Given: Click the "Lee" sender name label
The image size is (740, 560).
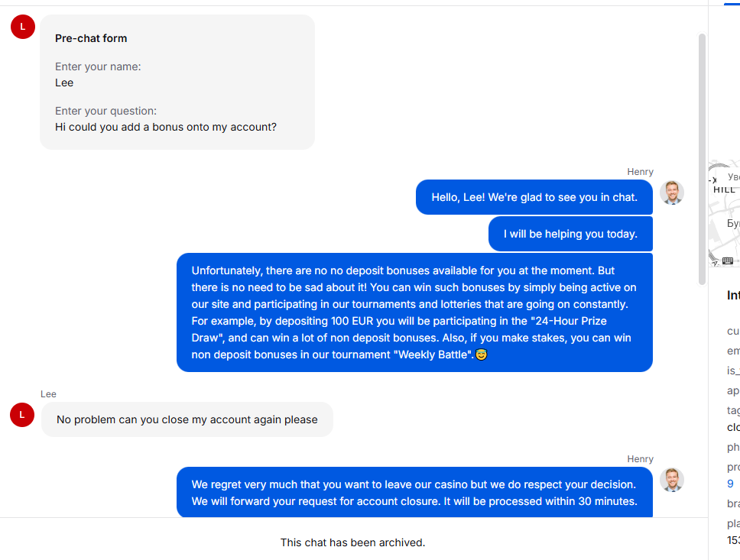Looking at the screenshot, I should [x=48, y=394].
